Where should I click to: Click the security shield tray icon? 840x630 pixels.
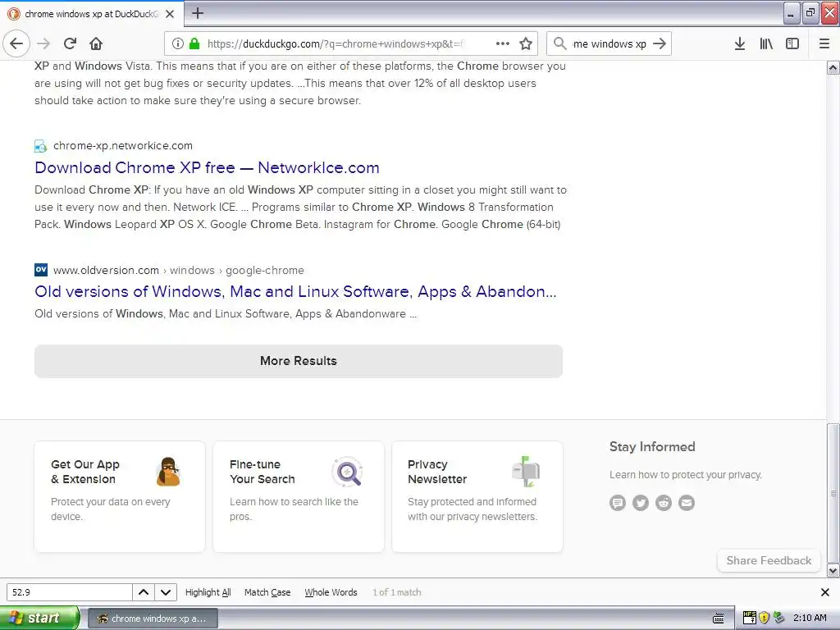click(x=764, y=618)
